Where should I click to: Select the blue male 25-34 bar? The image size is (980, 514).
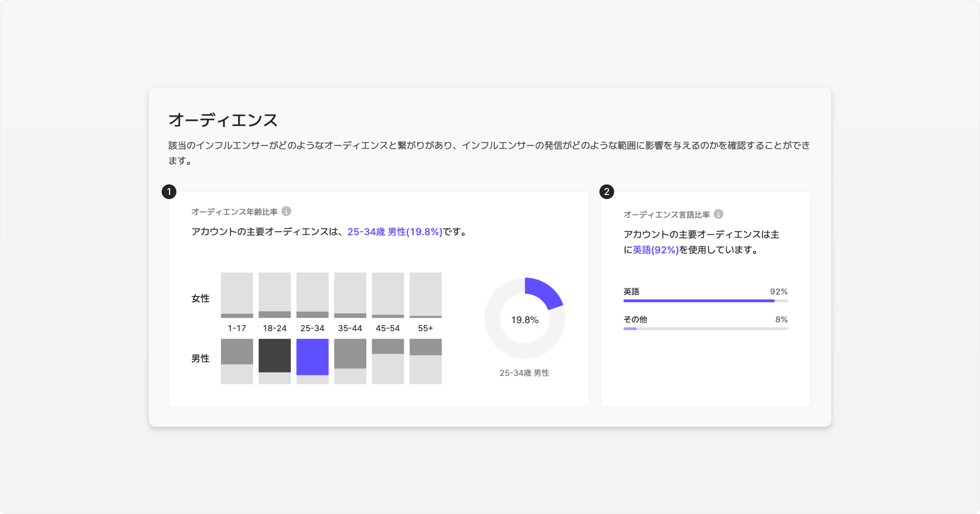[312, 357]
